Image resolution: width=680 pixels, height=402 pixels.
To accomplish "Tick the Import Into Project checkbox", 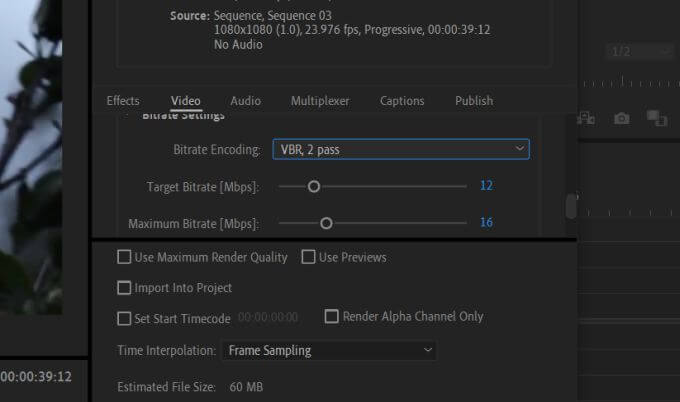I will (124, 288).
